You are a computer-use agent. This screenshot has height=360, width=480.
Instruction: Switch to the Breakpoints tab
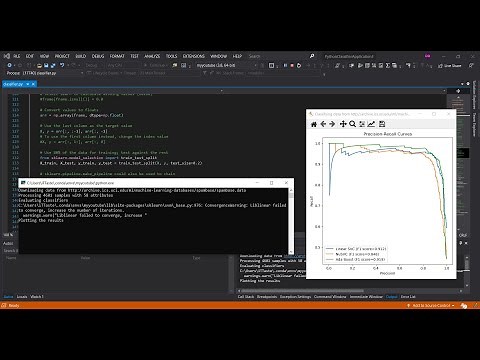point(267,296)
